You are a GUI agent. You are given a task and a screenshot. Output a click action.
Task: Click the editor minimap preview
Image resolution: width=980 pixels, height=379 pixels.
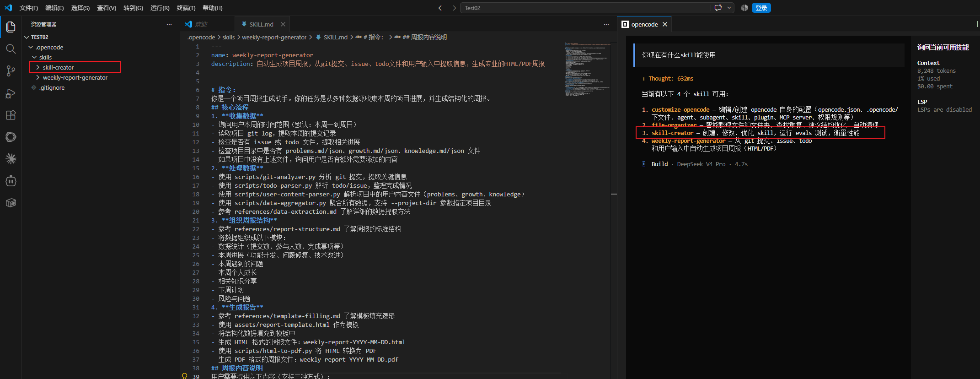pos(587,70)
